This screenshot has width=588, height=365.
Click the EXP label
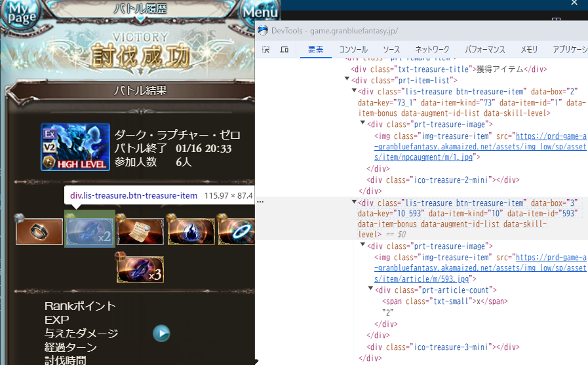[x=56, y=320]
